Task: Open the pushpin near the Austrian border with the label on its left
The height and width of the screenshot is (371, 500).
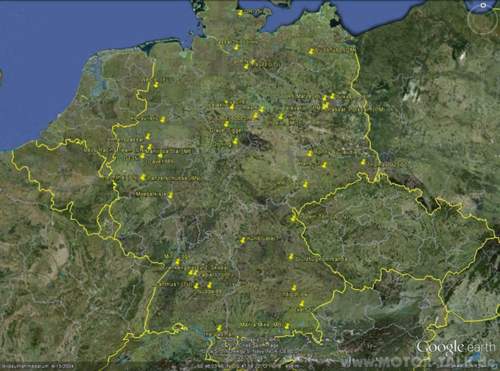Action: pos(287,325)
